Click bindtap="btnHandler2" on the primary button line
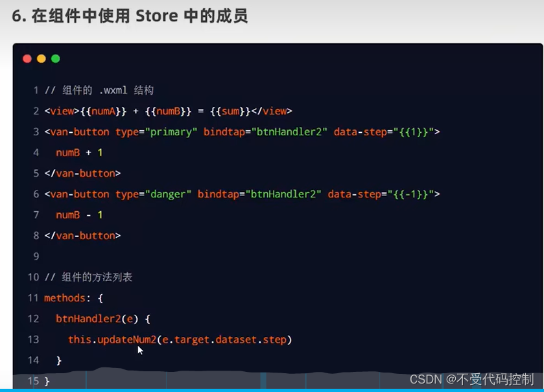 pyautogui.click(x=265, y=132)
